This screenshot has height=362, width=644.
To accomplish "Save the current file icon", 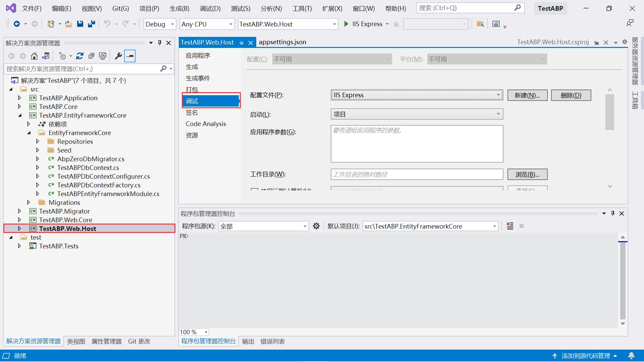I will (80, 24).
